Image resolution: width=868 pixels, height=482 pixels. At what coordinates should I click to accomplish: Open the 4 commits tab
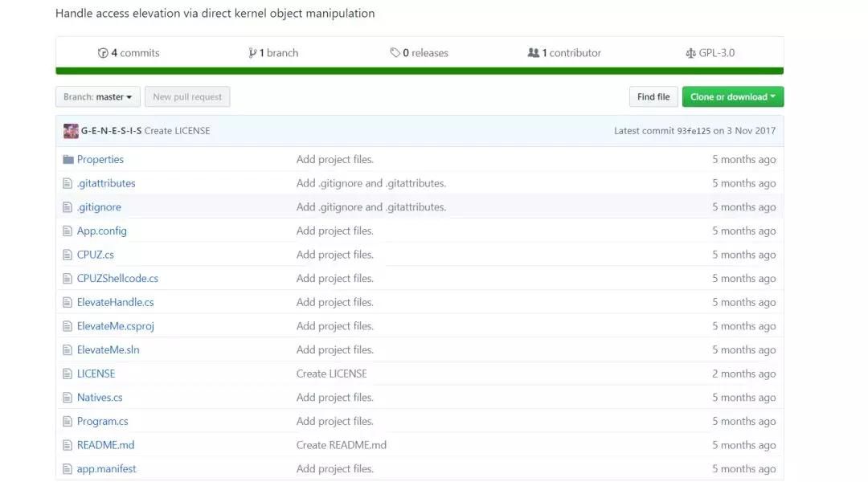(x=129, y=53)
